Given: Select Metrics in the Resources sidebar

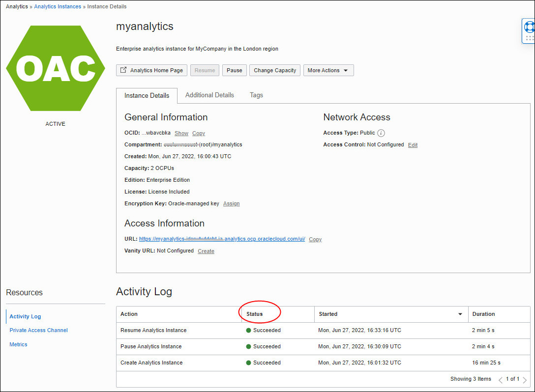Looking at the screenshot, I should (18, 344).
